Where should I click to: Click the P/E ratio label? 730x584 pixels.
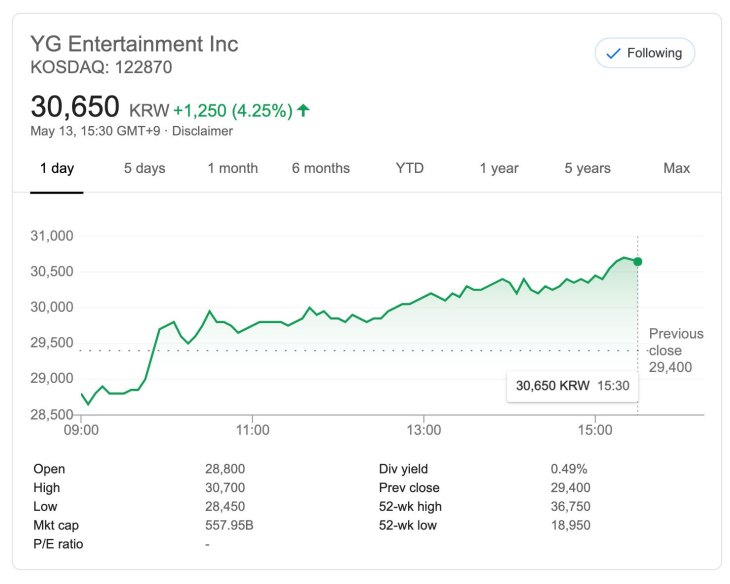[58, 544]
